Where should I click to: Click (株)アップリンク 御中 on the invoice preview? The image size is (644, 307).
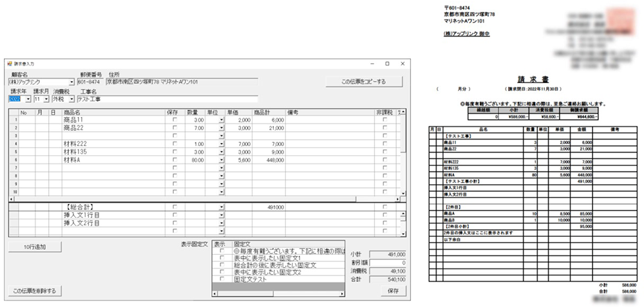pos(467,34)
